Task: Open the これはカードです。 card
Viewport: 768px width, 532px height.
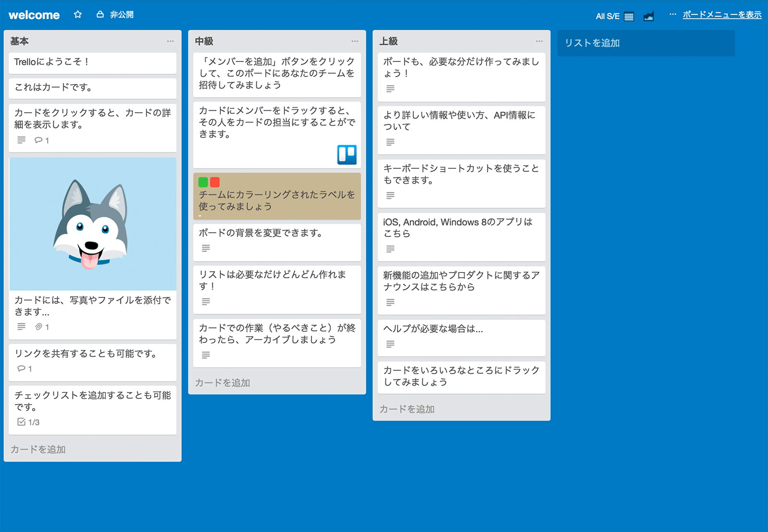Action: click(x=93, y=89)
